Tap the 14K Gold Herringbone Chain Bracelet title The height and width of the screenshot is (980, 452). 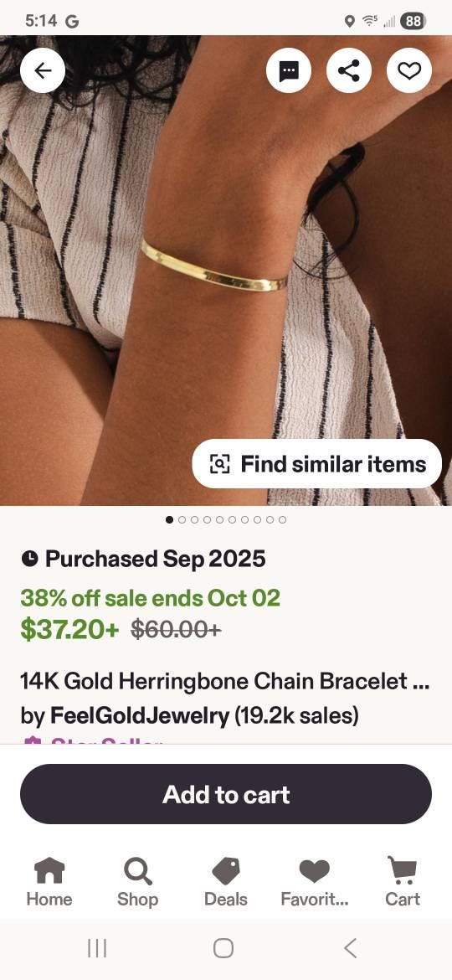pos(225,681)
